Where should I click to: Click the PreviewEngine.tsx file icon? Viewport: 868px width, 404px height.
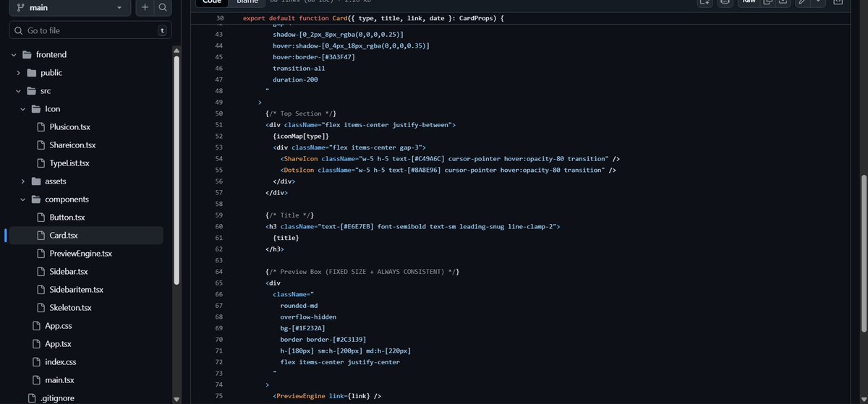tap(41, 254)
